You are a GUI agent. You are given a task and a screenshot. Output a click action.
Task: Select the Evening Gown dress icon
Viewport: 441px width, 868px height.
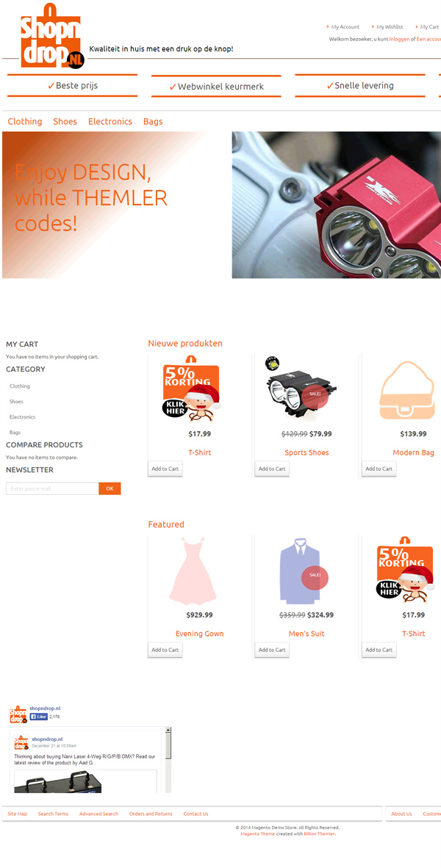pyautogui.click(x=193, y=570)
